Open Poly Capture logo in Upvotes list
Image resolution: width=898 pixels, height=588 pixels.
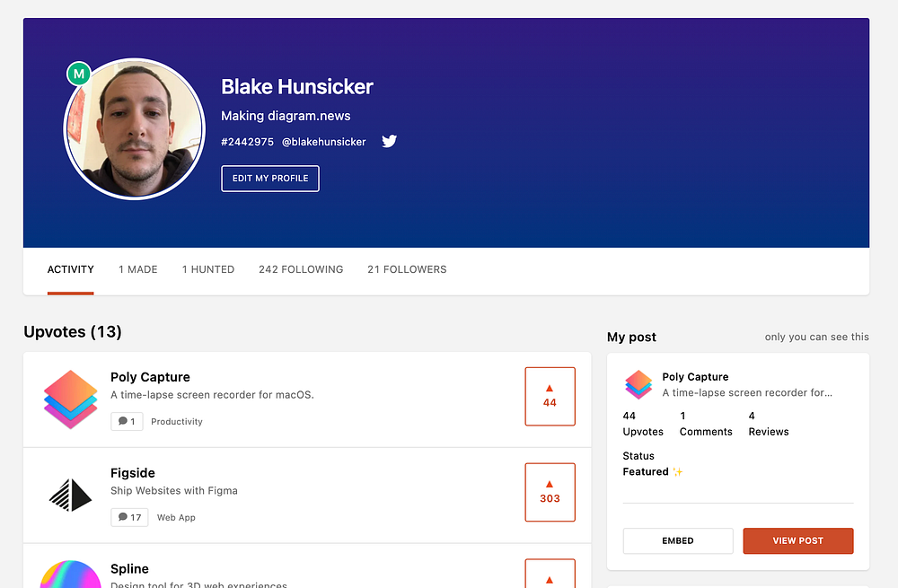point(70,399)
